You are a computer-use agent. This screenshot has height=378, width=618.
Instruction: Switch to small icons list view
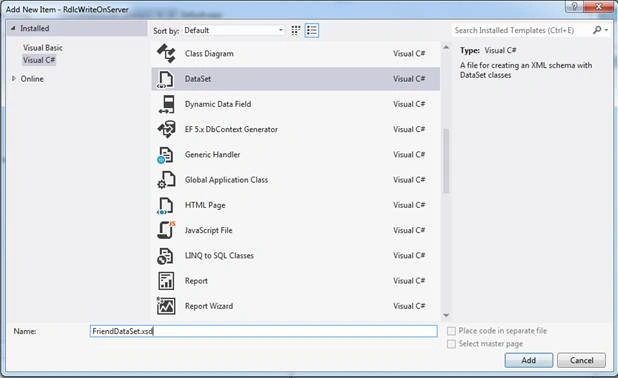click(312, 30)
